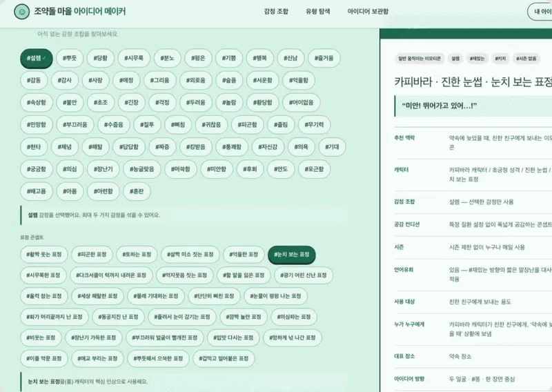Screen dimensions: 552x392
Task: Deselect the highlighted #눈치 보는 표정 chip
Action: point(292,254)
